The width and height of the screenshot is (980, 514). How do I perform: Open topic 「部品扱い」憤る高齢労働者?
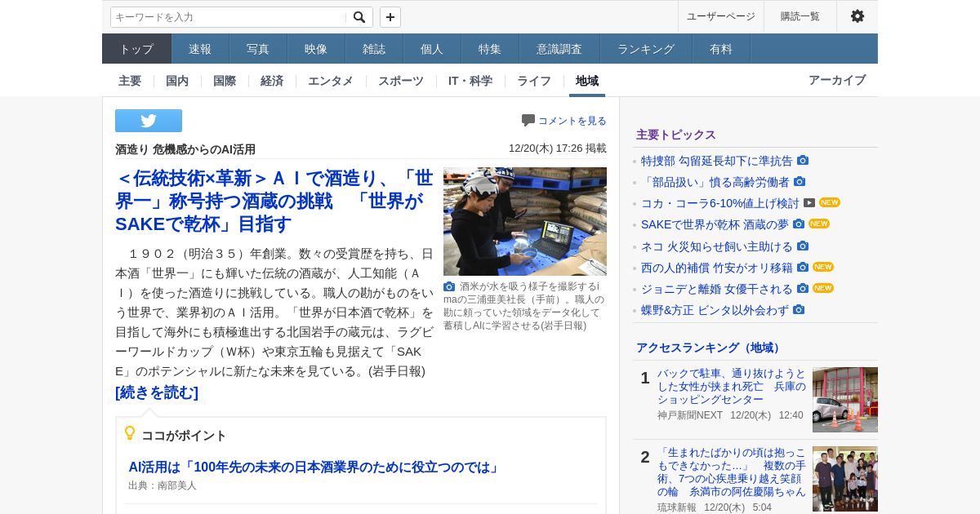tap(715, 182)
